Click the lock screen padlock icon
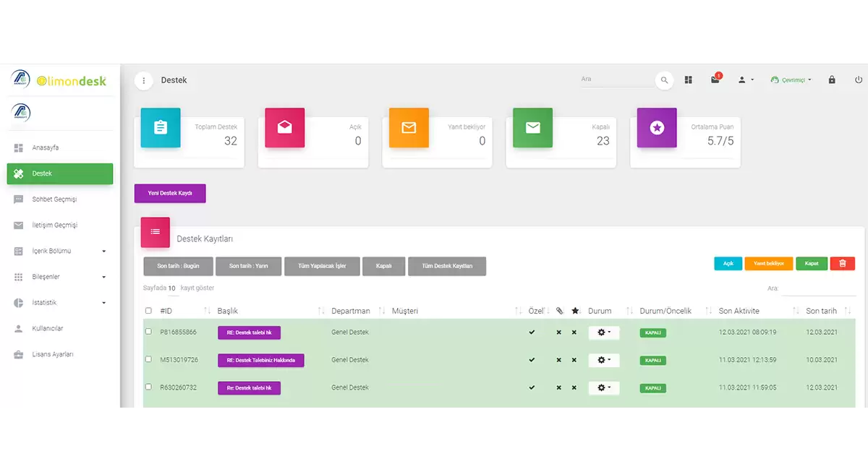The height and width of the screenshot is (472, 868). coord(832,80)
